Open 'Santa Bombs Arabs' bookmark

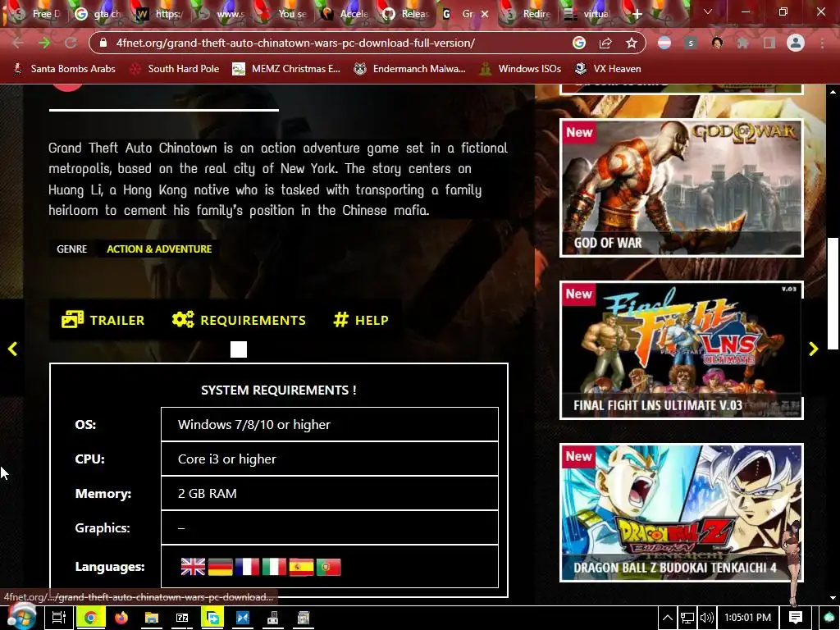point(64,69)
